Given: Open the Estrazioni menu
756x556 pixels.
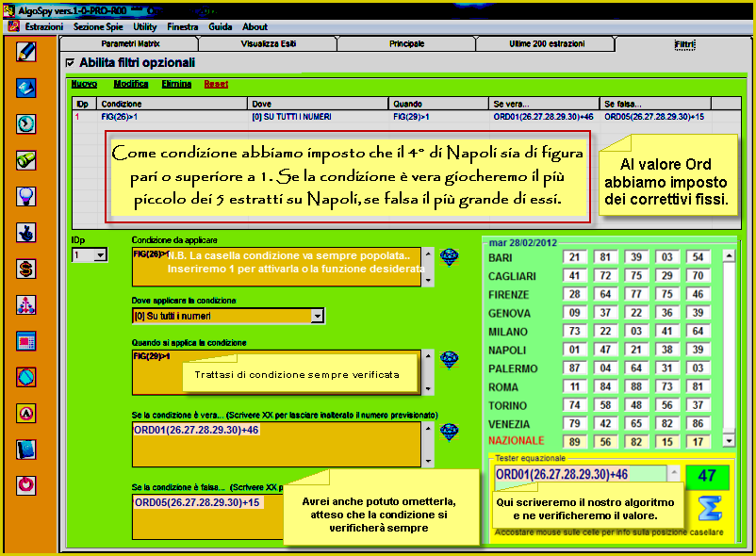Looking at the screenshot, I should pos(44,27).
